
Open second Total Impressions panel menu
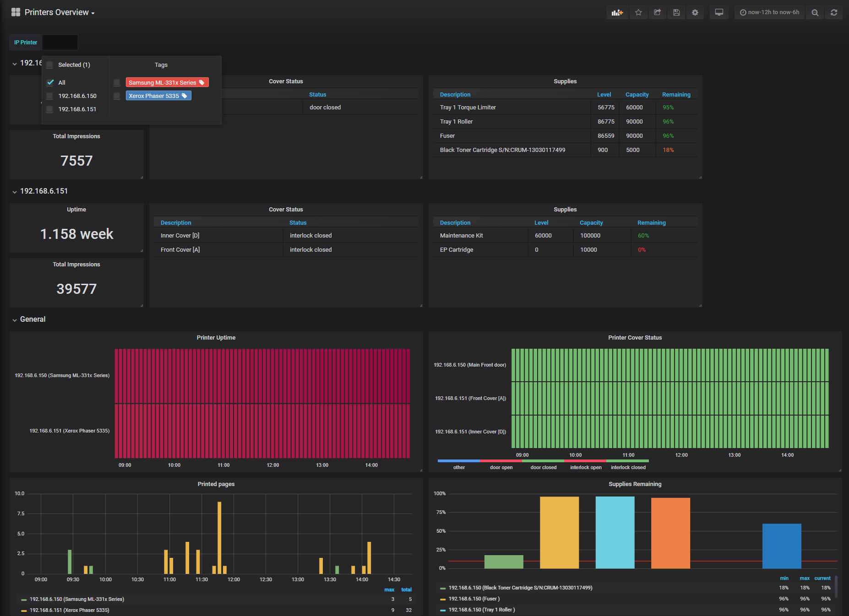[x=76, y=265]
